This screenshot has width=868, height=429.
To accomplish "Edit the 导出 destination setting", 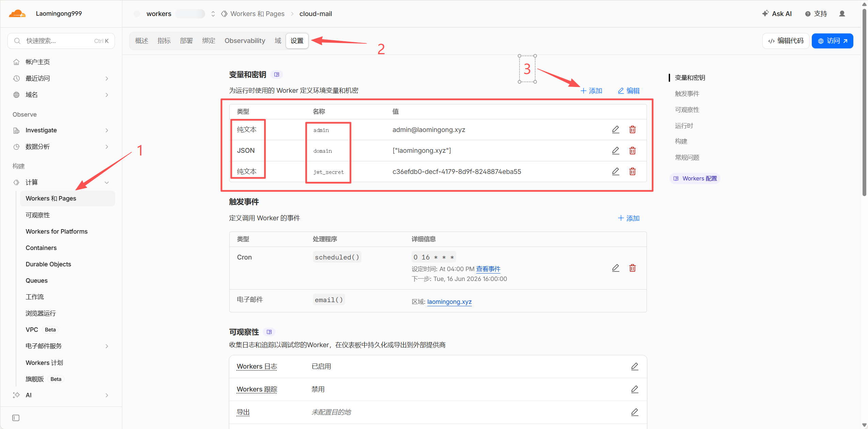I will pyautogui.click(x=635, y=412).
